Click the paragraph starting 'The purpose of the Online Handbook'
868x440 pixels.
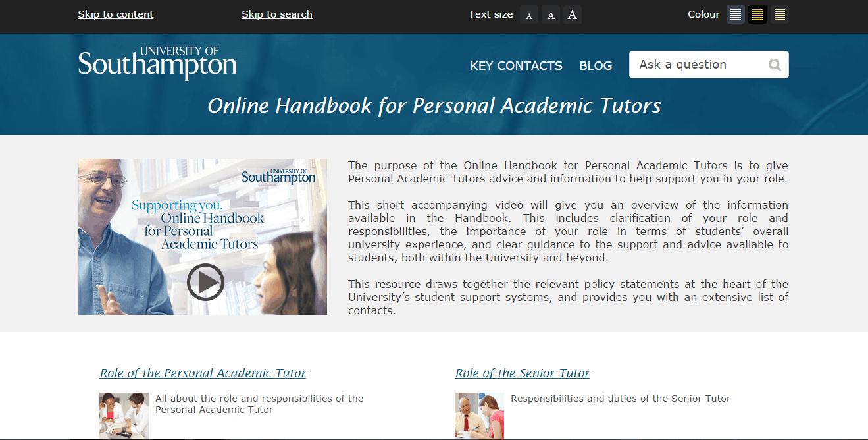click(x=568, y=172)
